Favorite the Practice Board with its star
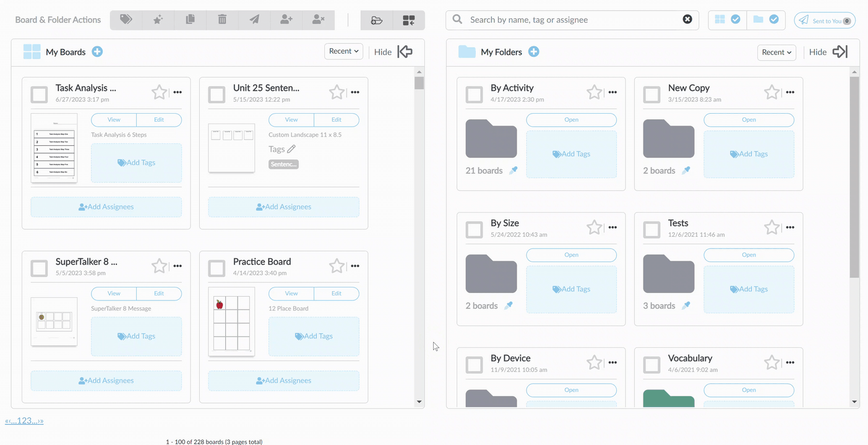868x445 pixels. click(337, 266)
